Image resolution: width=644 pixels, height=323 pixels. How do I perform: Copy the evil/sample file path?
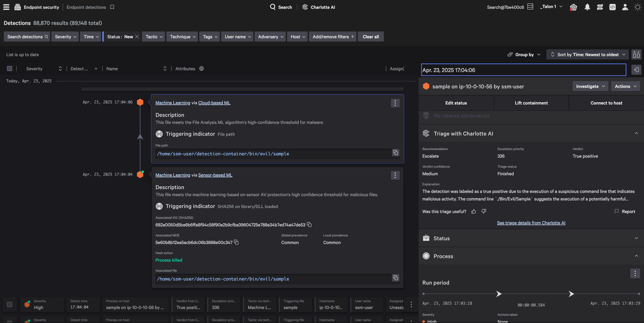coord(395,152)
